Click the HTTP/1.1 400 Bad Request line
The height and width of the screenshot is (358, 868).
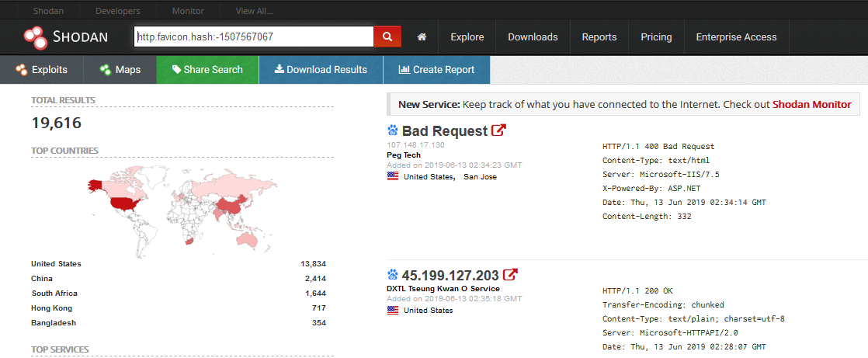click(x=658, y=147)
